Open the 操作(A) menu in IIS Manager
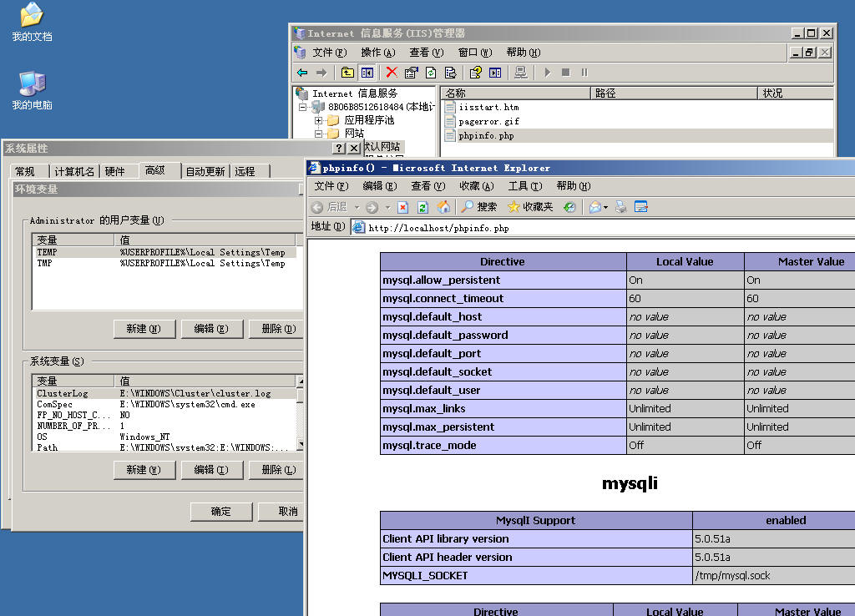The height and width of the screenshot is (616, 855). 377,53
